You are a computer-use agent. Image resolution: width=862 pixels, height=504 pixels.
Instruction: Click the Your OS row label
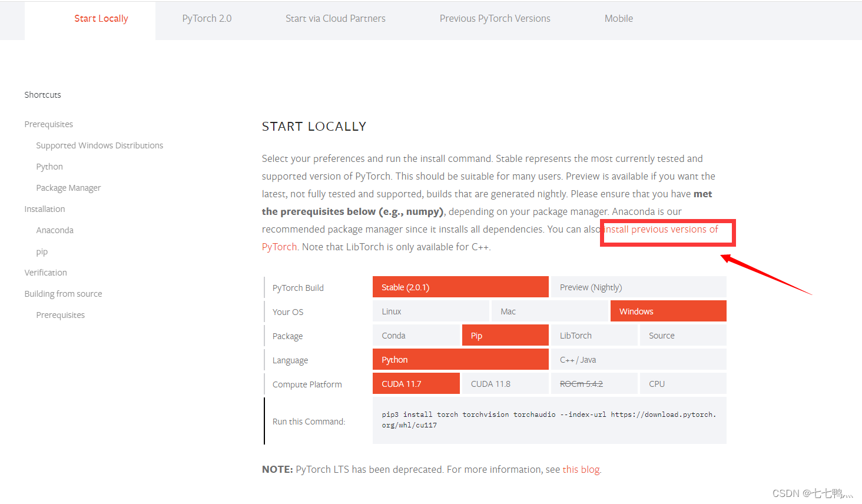[288, 312]
